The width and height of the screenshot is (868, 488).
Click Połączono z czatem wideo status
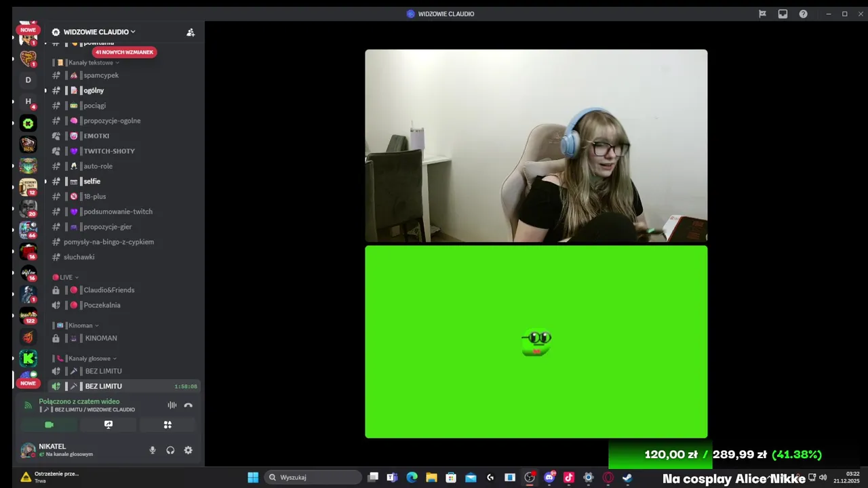[x=79, y=401]
